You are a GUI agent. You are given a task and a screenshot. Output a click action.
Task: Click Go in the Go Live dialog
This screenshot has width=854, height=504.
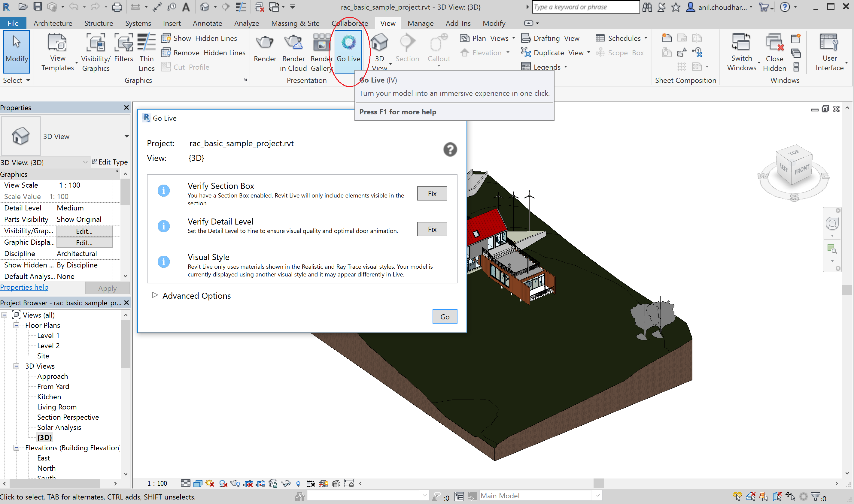445,316
